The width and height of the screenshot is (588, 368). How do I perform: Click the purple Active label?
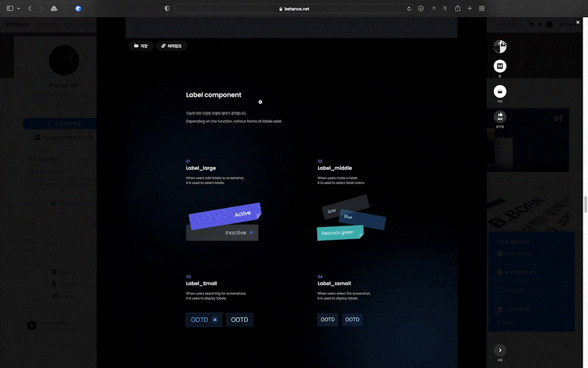point(225,216)
